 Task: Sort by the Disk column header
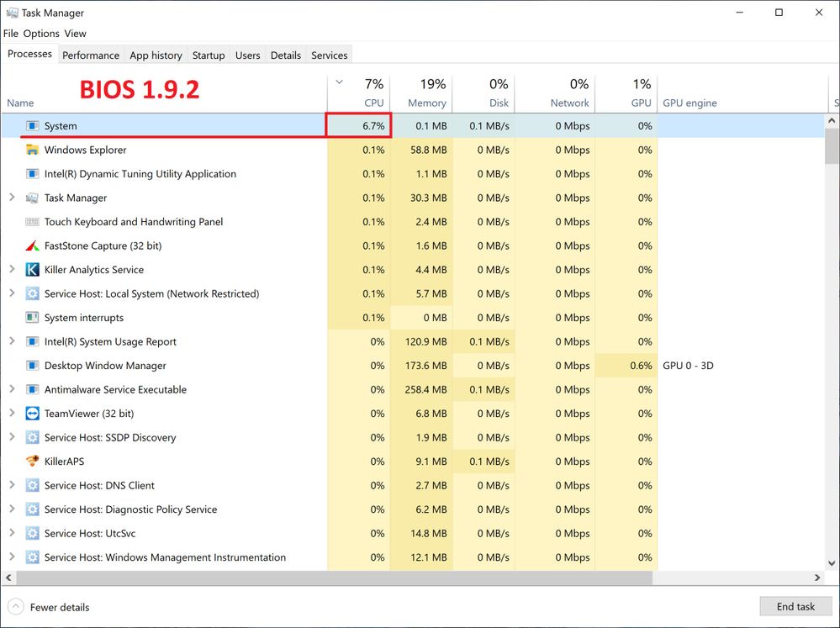[x=483, y=93]
